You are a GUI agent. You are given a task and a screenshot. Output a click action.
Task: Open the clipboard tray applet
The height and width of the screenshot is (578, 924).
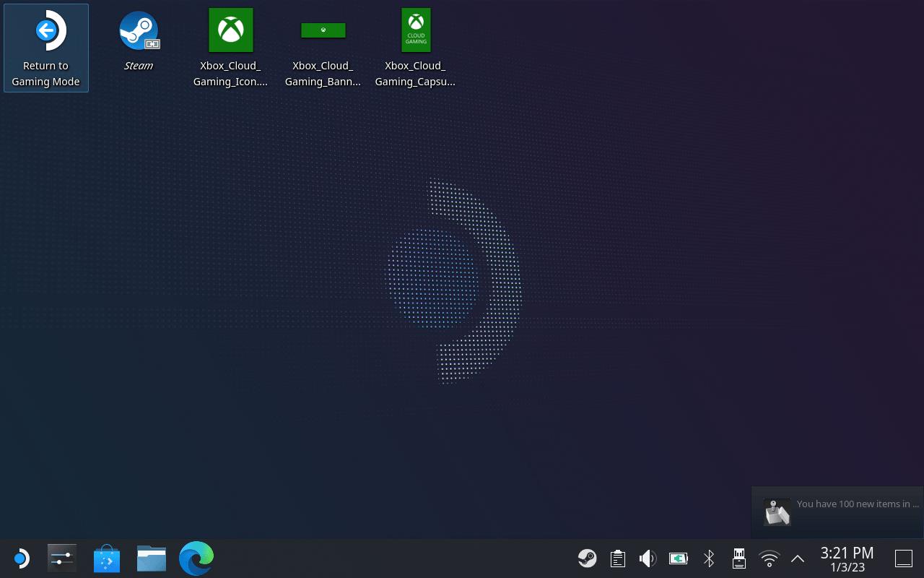617,558
